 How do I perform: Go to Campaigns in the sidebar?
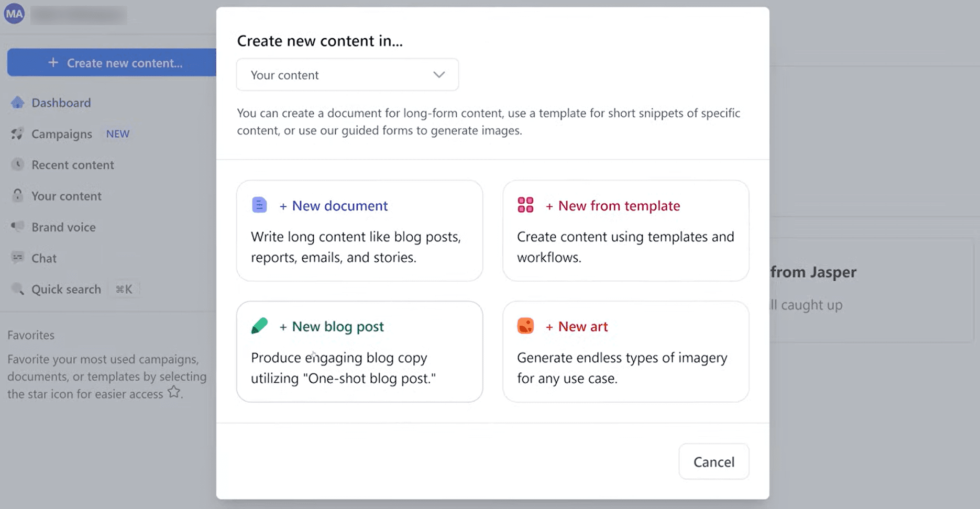click(x=62, y=134)
